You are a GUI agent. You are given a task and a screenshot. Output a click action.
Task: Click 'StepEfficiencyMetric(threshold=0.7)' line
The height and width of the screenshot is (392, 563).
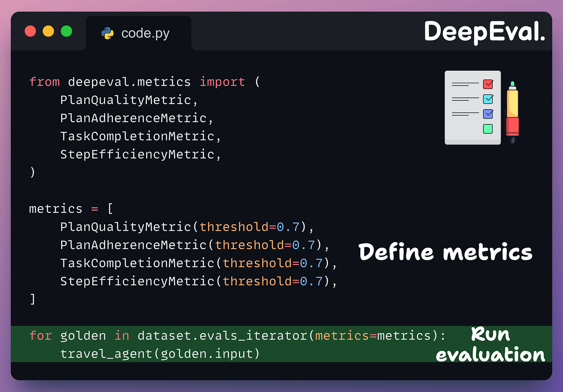(x=199, y=281)
